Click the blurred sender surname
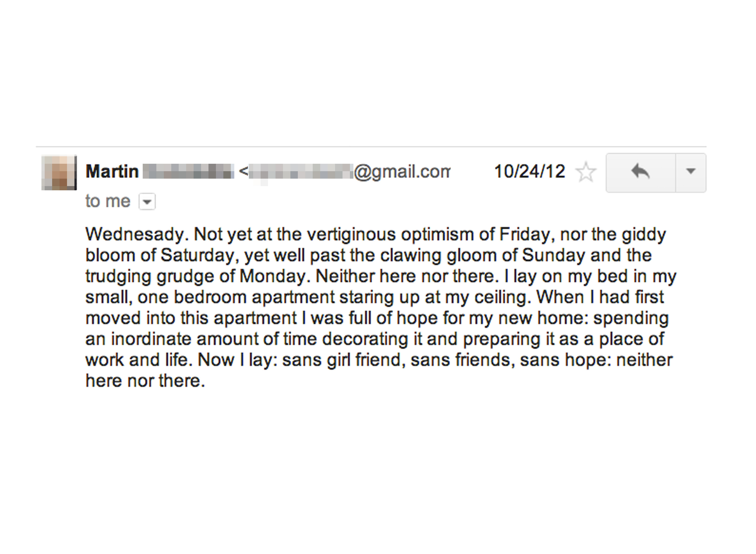Screen dimensions: 756x554 188,171
